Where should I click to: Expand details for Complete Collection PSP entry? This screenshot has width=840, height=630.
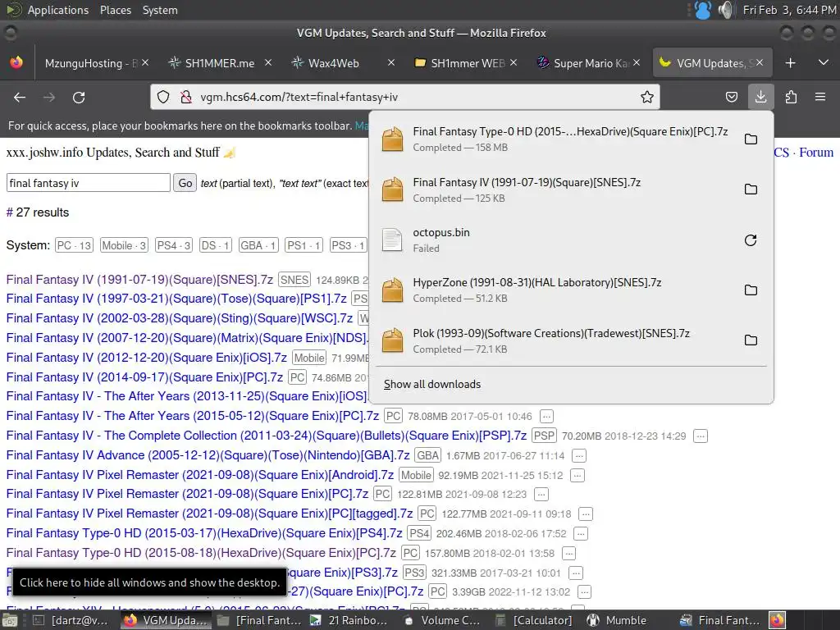tap(701, 436)
